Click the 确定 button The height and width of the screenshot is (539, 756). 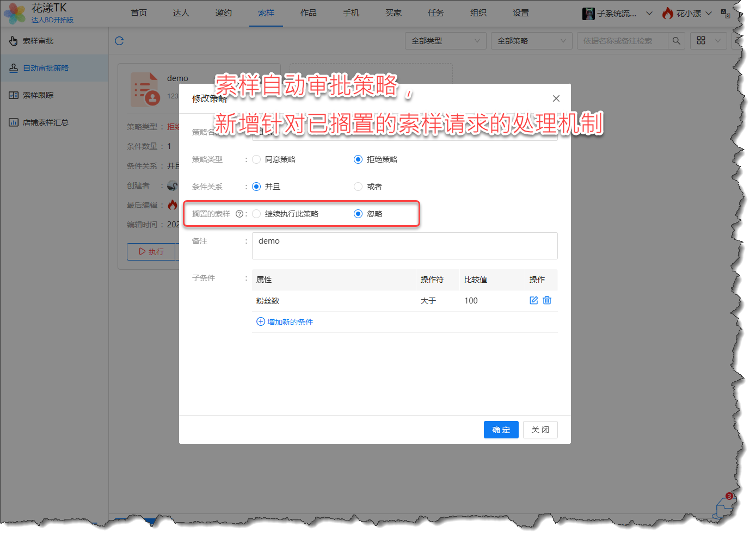pos(501,430)
